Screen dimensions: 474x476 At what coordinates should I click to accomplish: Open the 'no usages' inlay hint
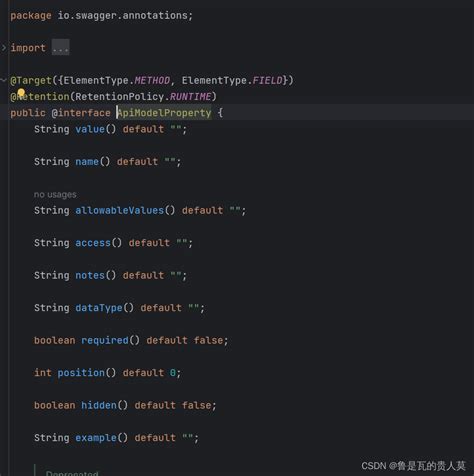click(x=55, y=194)
